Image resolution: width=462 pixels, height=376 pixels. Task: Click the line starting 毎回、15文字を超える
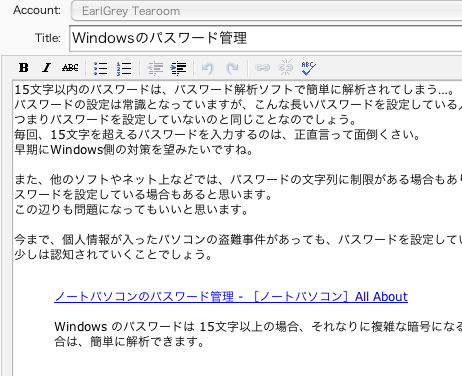click(x=217, y=134)
